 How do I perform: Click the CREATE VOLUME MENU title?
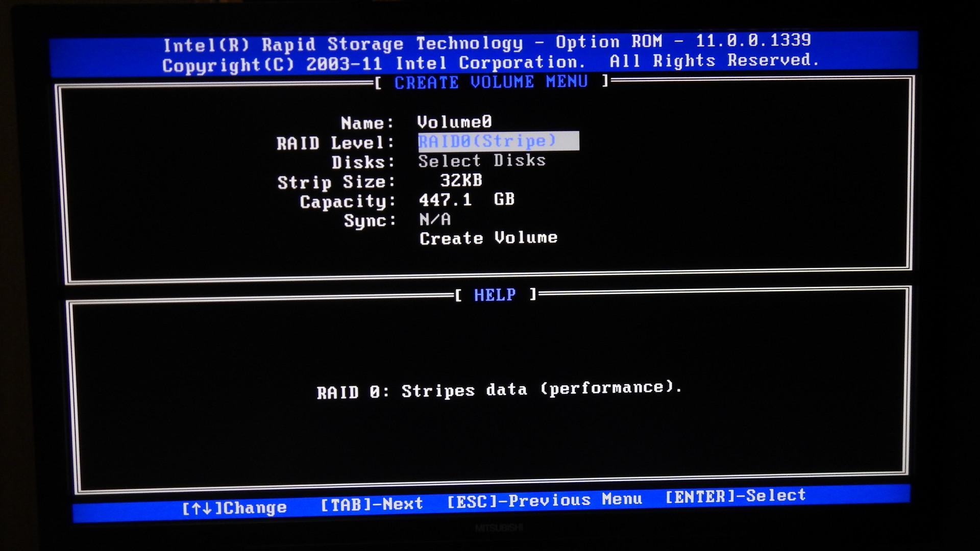491,82
